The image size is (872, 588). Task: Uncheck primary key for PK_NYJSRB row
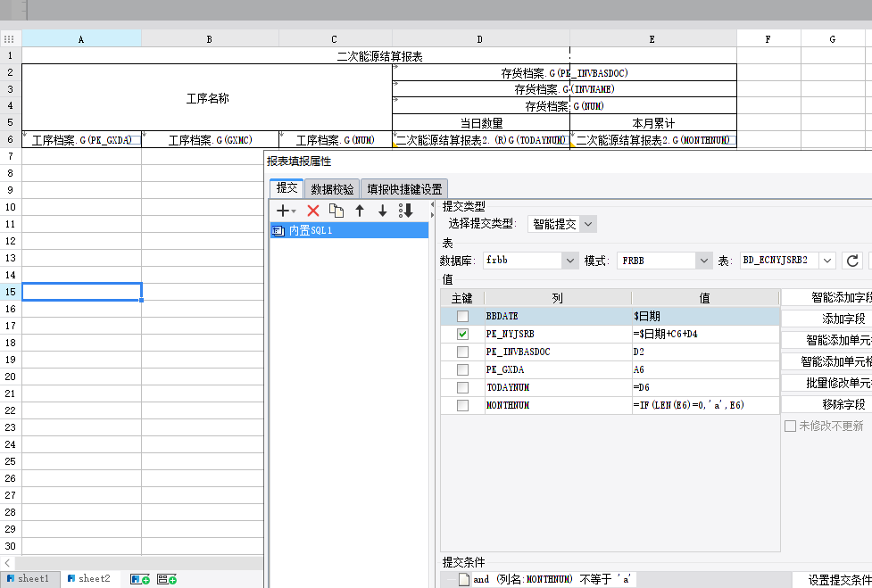coord(462,334)
